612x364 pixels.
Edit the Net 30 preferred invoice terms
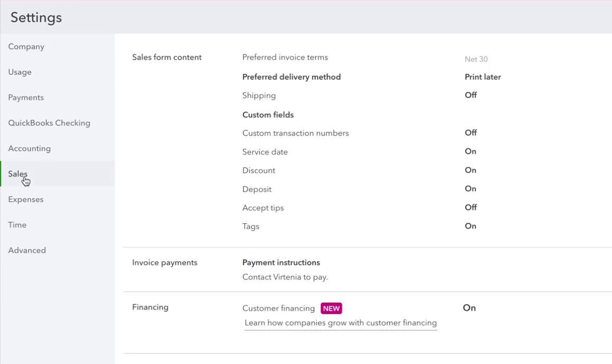[476, 59]
